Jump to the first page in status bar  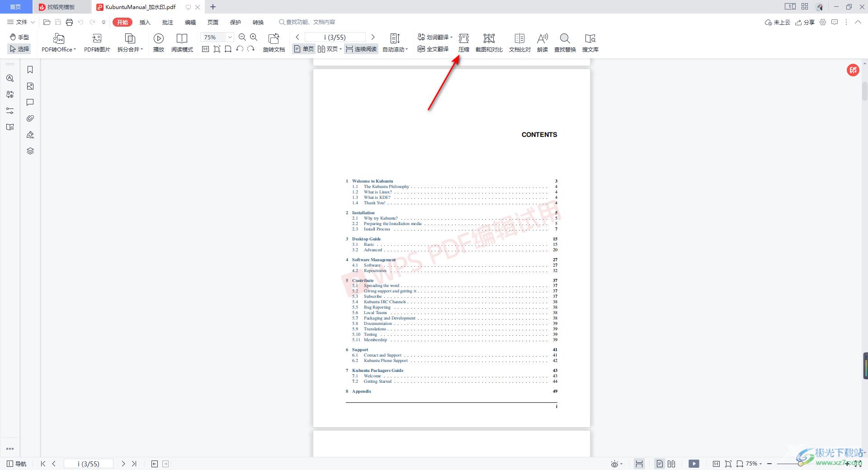(x=43, y=464)
